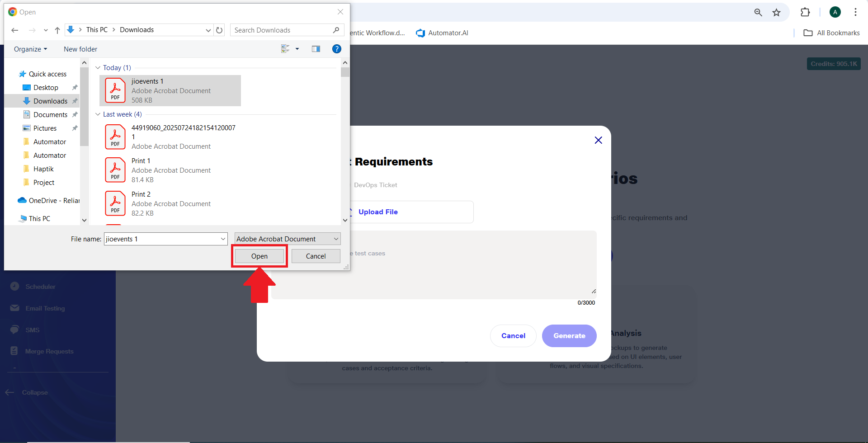The image size is (868, 443).
Task: Select the jioevents 1 PDF file
Action: (170, 90)
